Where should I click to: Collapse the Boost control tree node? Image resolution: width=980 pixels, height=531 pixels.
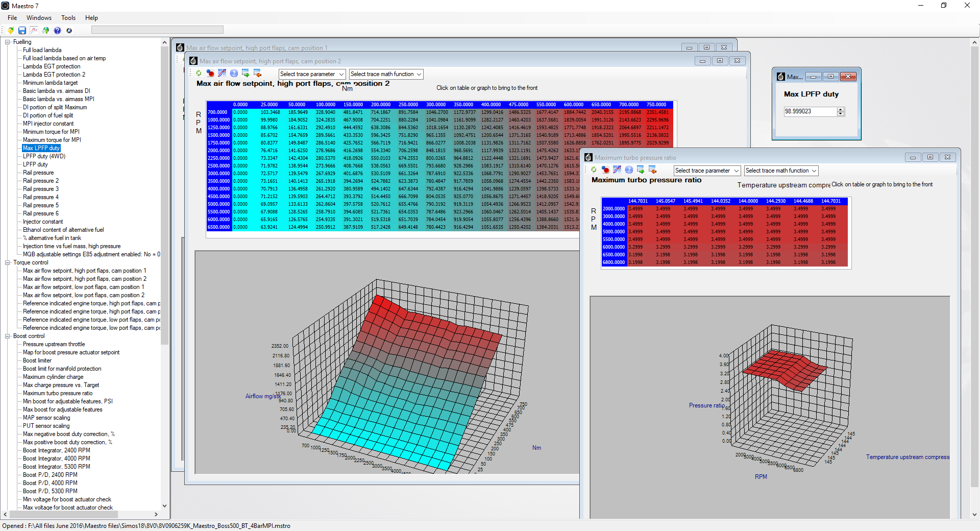[x=8, y=336]
